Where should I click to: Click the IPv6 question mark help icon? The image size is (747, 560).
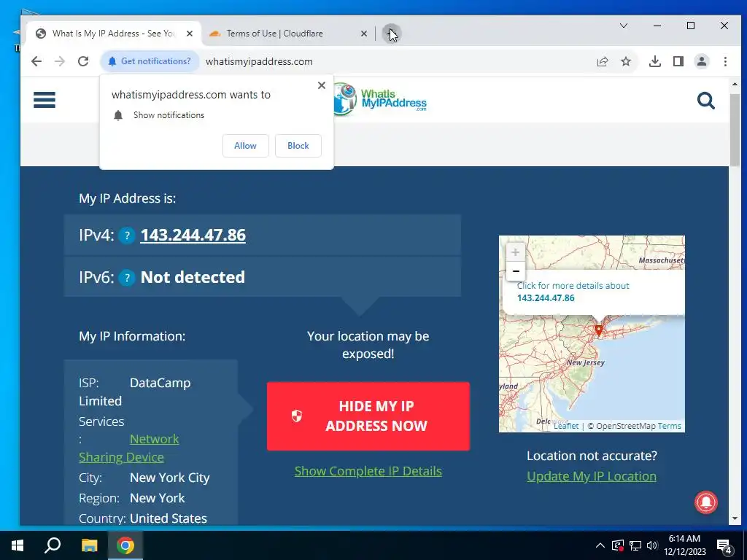tap(127, 278)
